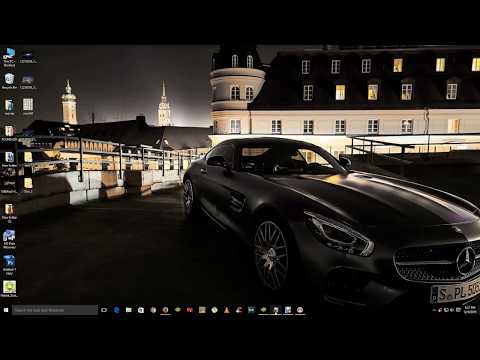This screenshot has width=480, height=360.
Task: Show hidden system tray icons
Action: pyautogui.click(x=434, y=310)
